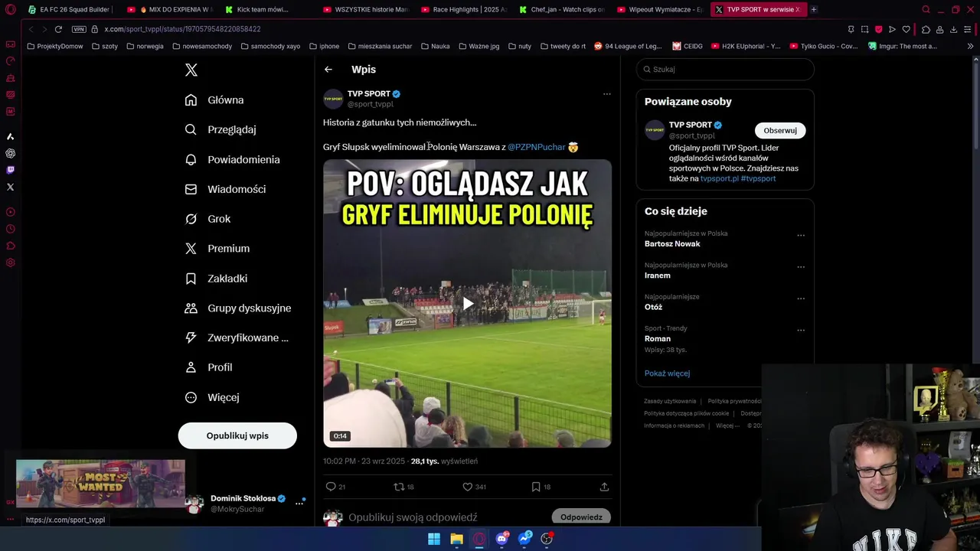This screenshot has height=551, width=980.
Task: Open File Explorer in taskbar
Action: (x=456, y=539)
